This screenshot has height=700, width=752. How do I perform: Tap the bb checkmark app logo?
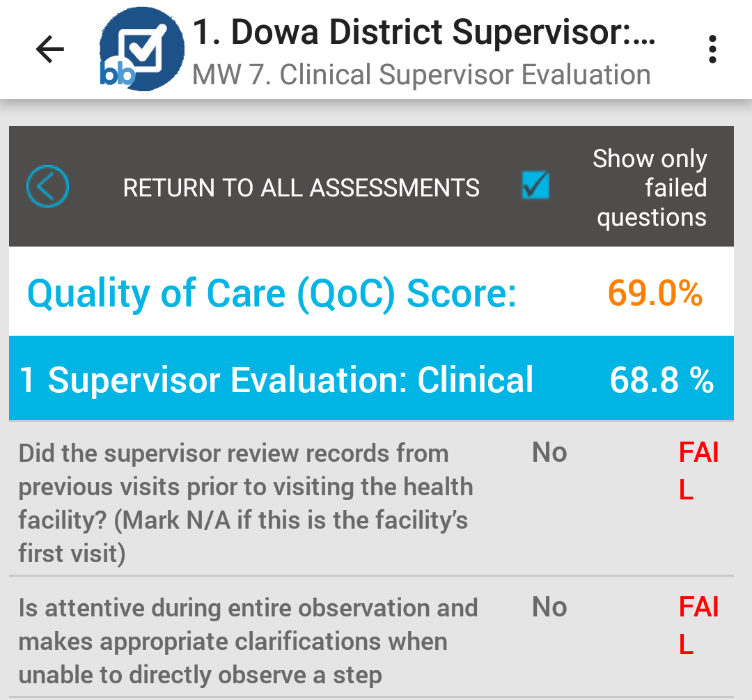pyautogui.click(x=142, y=49)
